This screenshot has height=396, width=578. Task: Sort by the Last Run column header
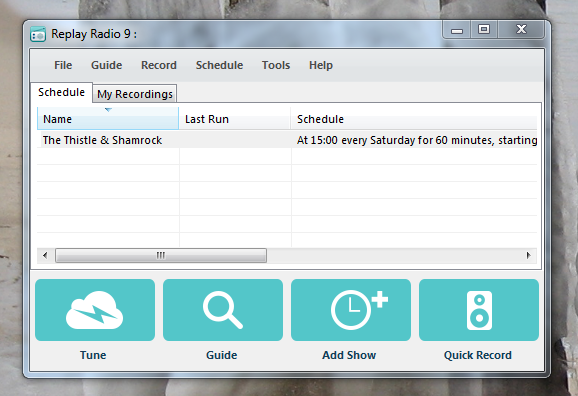tap(235, 119)
